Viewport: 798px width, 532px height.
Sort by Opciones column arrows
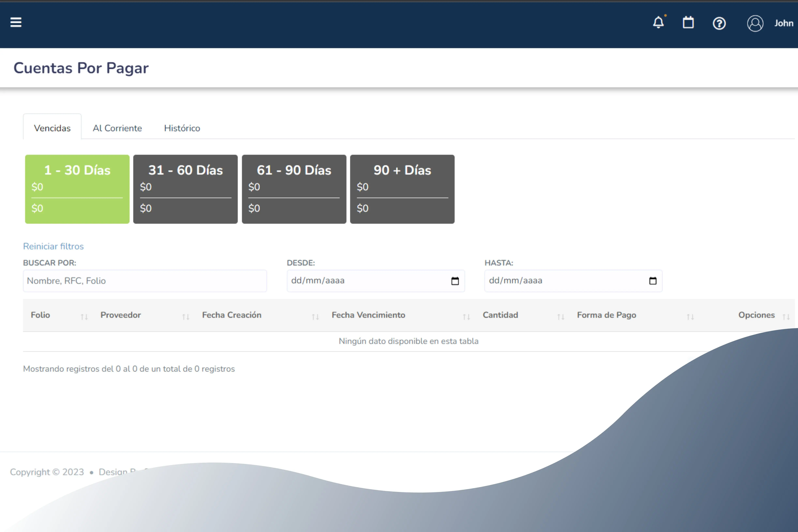(786, 317)
